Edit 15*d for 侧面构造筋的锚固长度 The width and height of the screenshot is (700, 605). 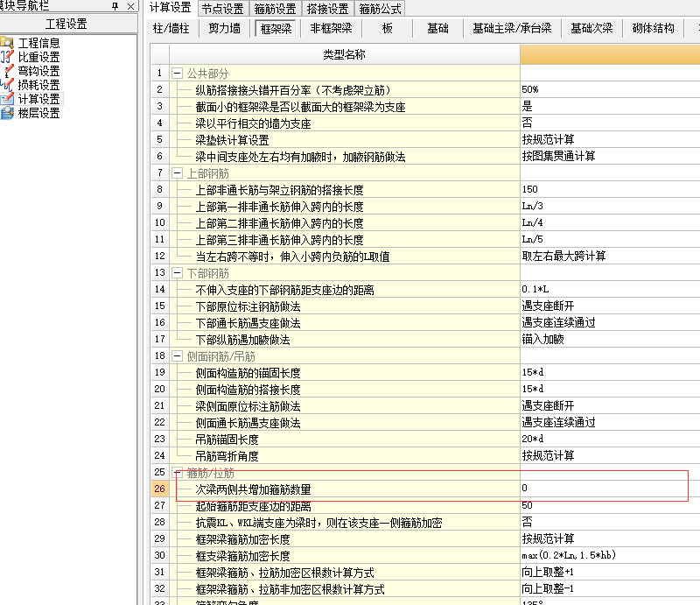[x=610, y=373]
